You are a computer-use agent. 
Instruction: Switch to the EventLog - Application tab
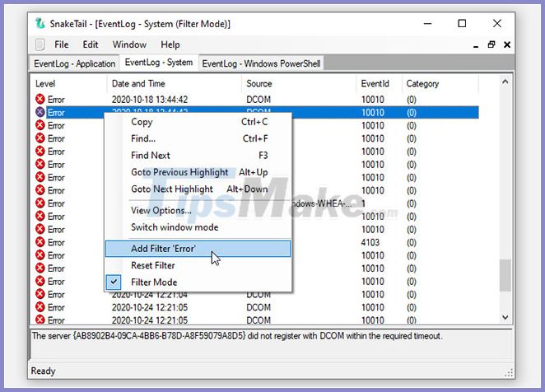pos(74,63)
